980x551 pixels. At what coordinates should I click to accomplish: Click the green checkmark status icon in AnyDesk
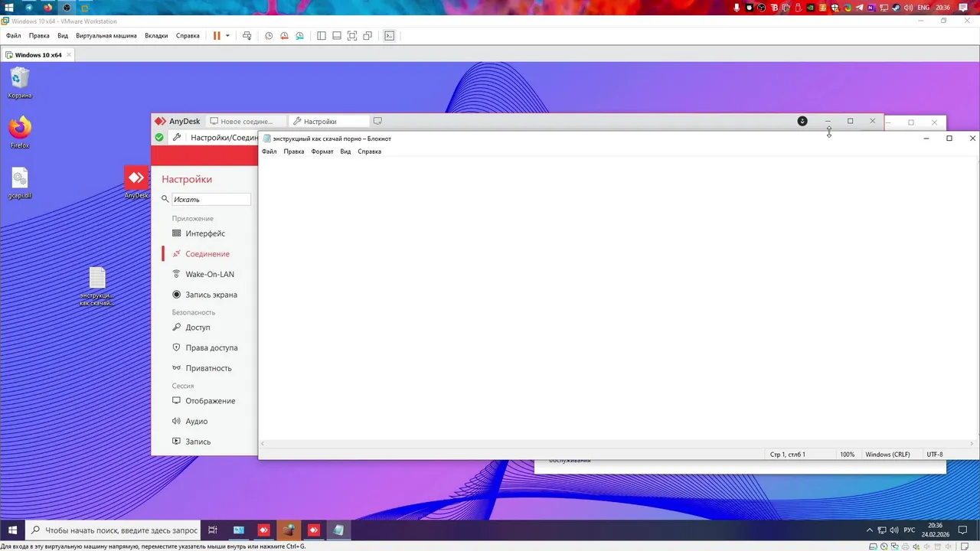coord(159,138)
